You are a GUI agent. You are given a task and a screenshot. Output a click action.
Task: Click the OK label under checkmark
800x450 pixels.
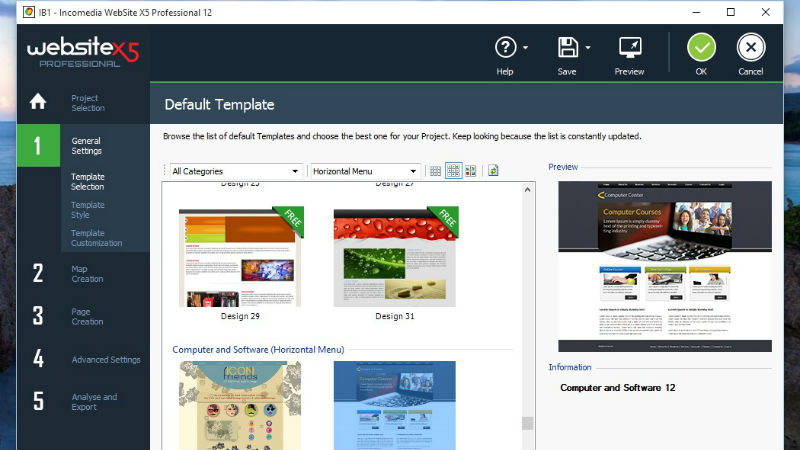click(702, 72)
